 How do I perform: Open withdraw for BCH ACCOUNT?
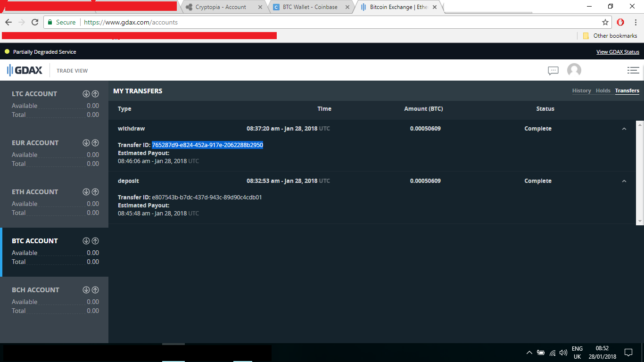95,290
